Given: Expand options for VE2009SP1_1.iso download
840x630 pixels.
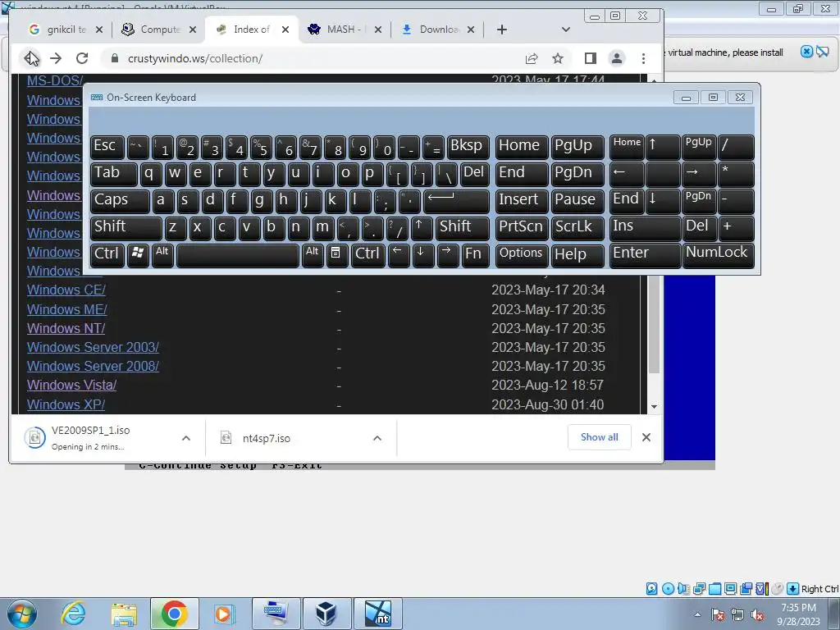Looking at the screenshot, I should (186, 438).
